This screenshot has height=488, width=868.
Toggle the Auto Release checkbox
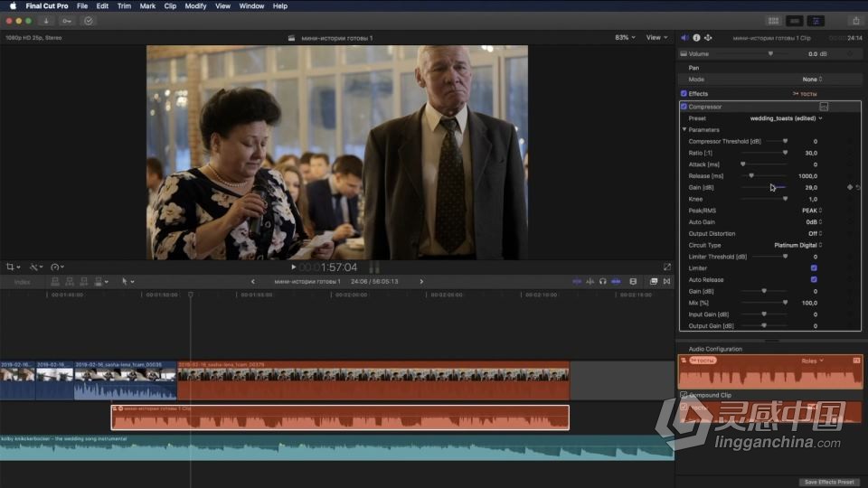[x=814, y=279]
